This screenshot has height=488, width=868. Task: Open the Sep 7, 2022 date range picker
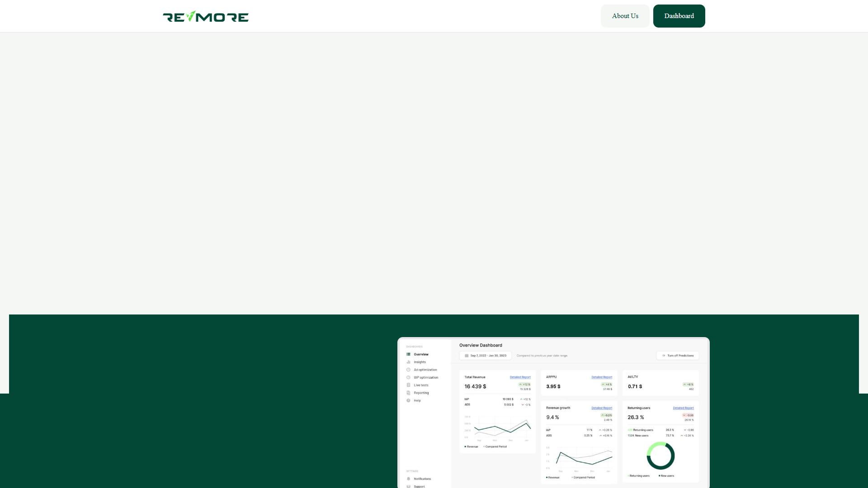(x=486, y=356)
